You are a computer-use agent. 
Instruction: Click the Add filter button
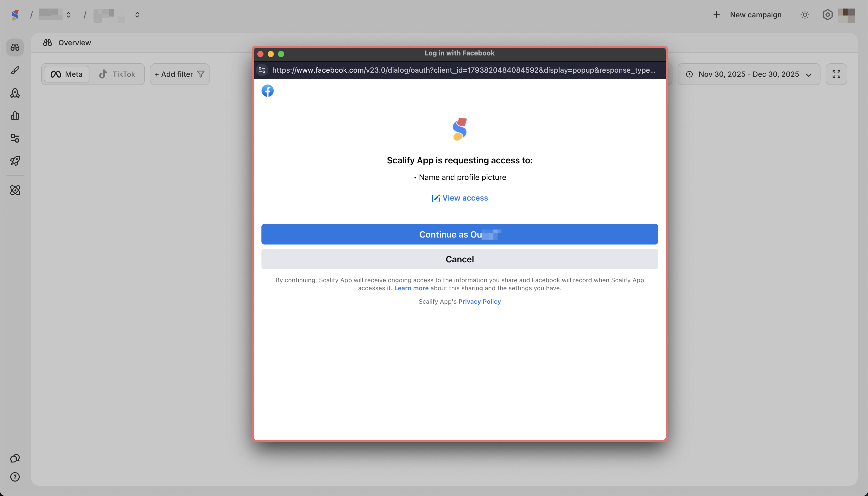(x=179, y=74)
